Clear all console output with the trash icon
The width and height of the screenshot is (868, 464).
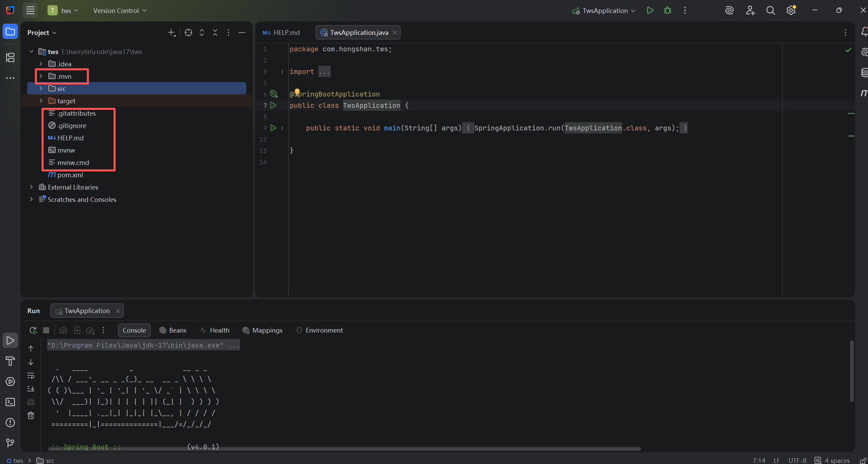click(31, 415)
